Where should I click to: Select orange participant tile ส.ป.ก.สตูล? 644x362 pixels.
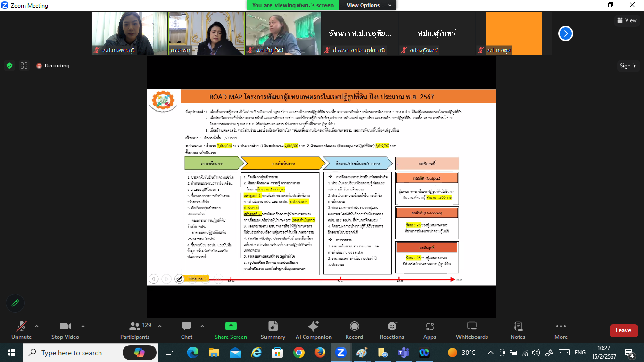514,33
